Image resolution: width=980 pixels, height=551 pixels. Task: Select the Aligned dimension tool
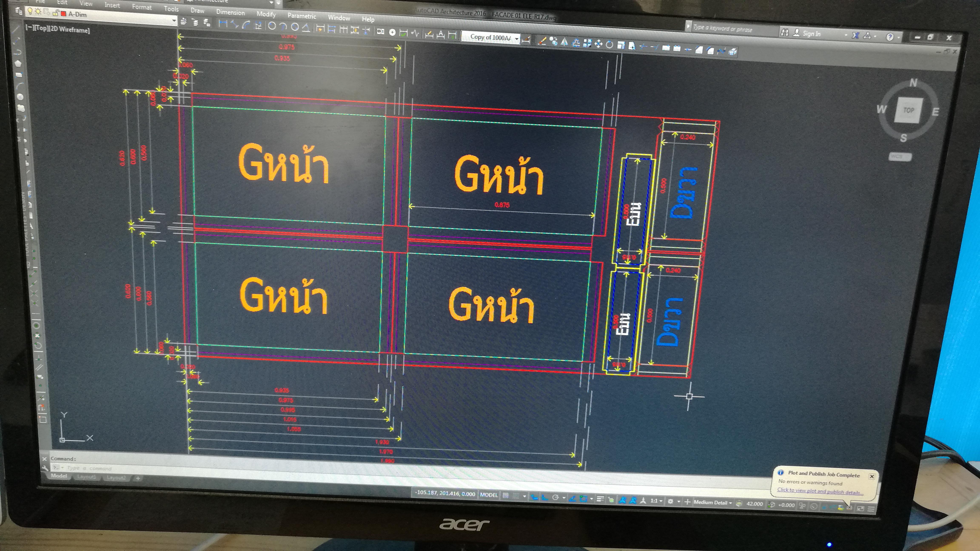pyautogui.click(x=235, y=25)
